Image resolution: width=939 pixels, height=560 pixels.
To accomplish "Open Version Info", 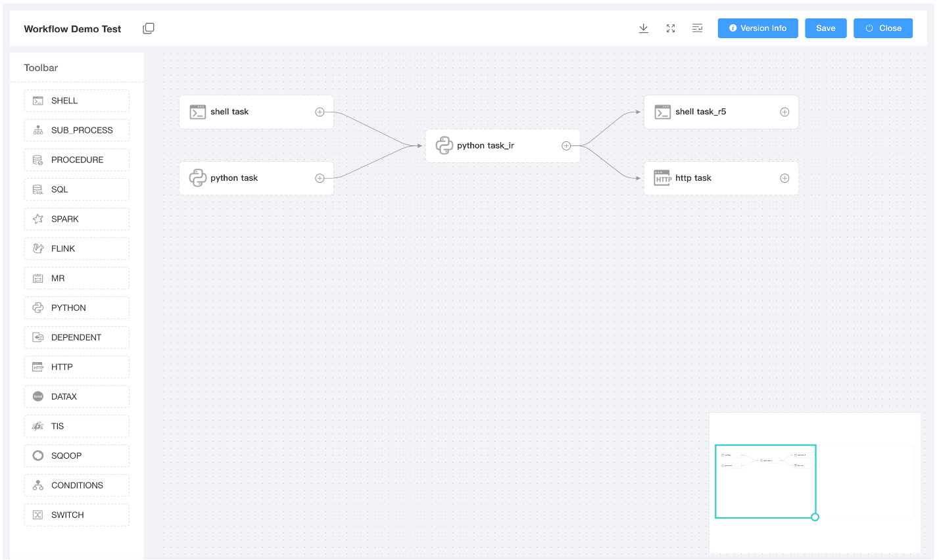I will point(758,28).
